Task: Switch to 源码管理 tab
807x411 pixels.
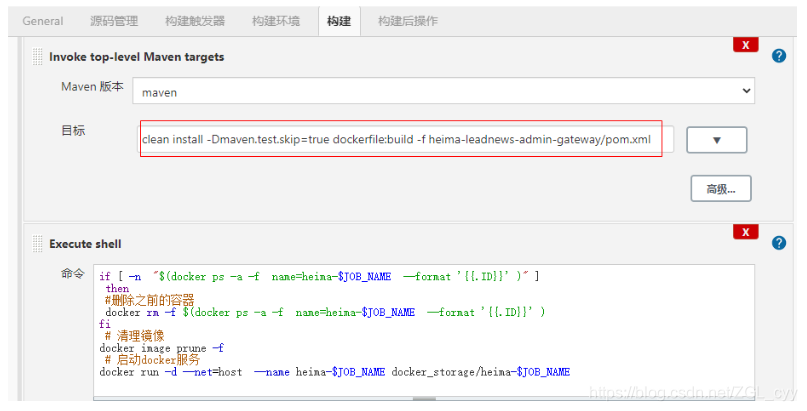Action: pyautogui.click(x=114, y=21)
